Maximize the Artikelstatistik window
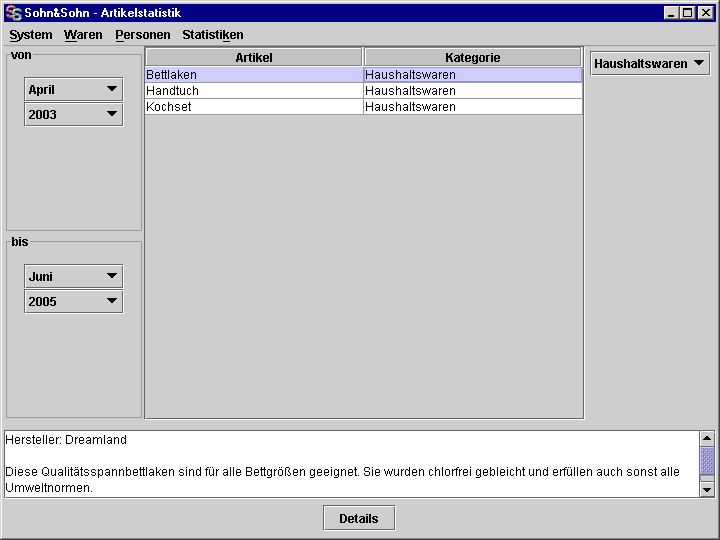This screenshot has height=540, width=720. point(687,13)
